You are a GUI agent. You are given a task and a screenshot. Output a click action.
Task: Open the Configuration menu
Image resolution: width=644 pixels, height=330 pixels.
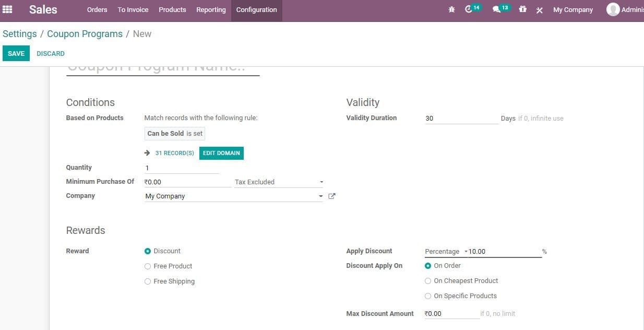click(x=256, y=9)
